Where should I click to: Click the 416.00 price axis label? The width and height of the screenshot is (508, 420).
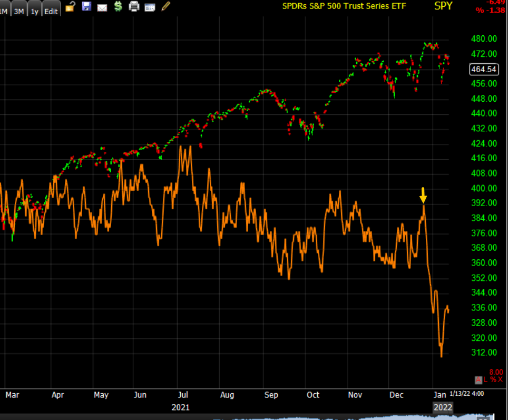[x=484, y=158]
